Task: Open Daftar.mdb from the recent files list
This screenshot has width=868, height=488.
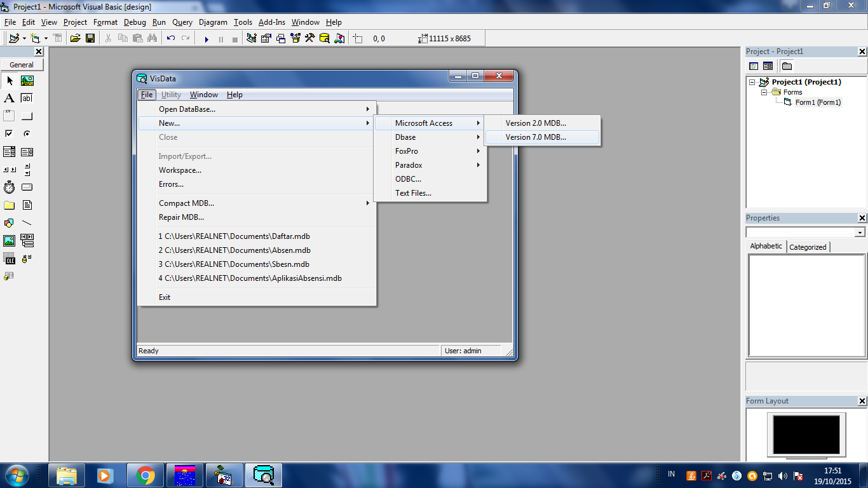Action: pos(234,236)
